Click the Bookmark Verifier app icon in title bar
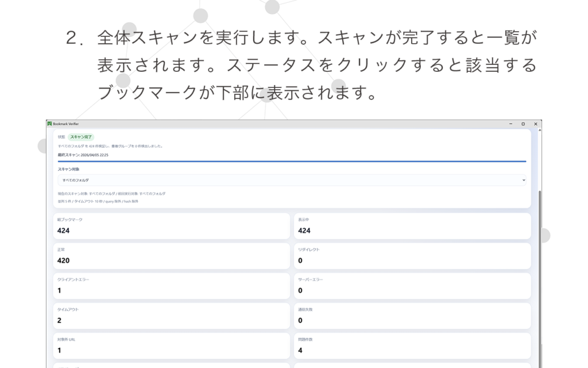The height and width of the screenshot is (368, 588). [49, 124]
